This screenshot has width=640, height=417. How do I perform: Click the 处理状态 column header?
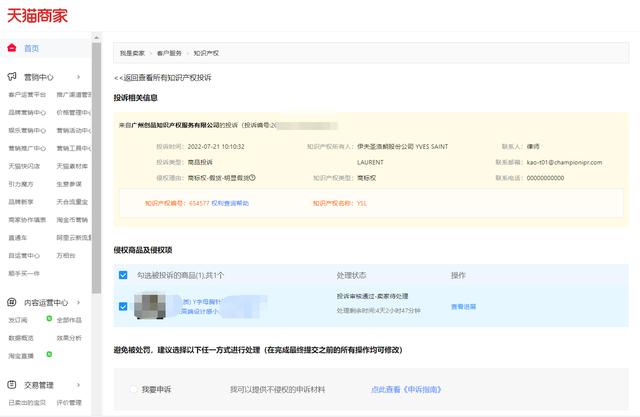[x=351, y=275]
